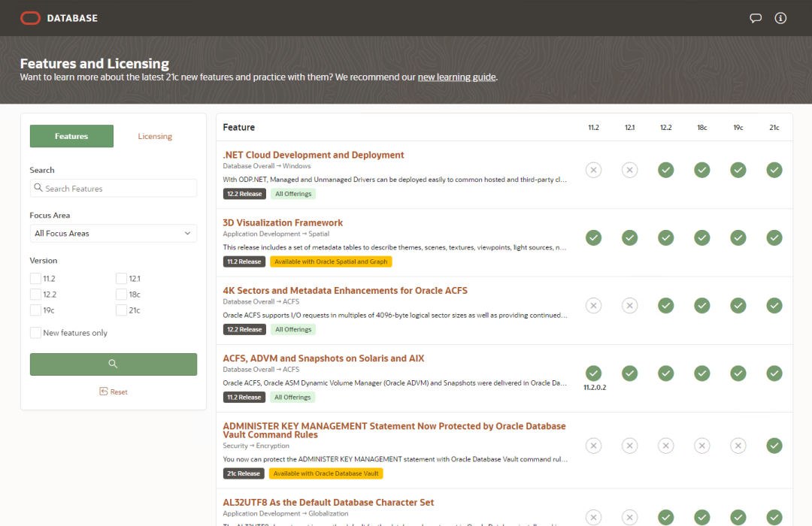
Task: Open ACFS, ADVM and Snapshots on Solaris link
Action: 323,358
